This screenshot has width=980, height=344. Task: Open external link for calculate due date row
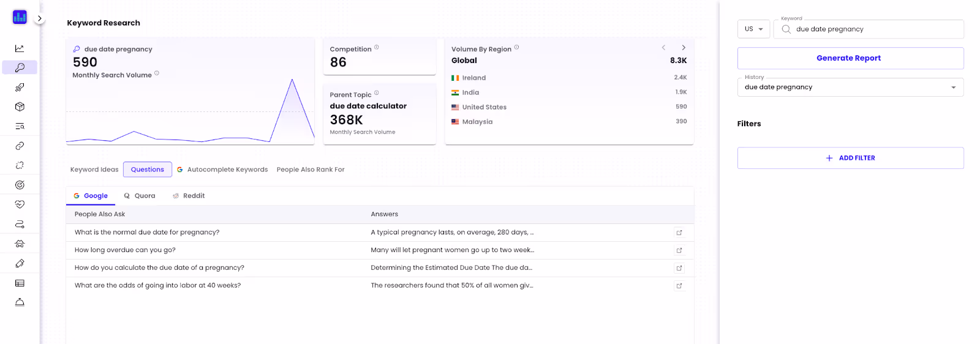point(679,268)
